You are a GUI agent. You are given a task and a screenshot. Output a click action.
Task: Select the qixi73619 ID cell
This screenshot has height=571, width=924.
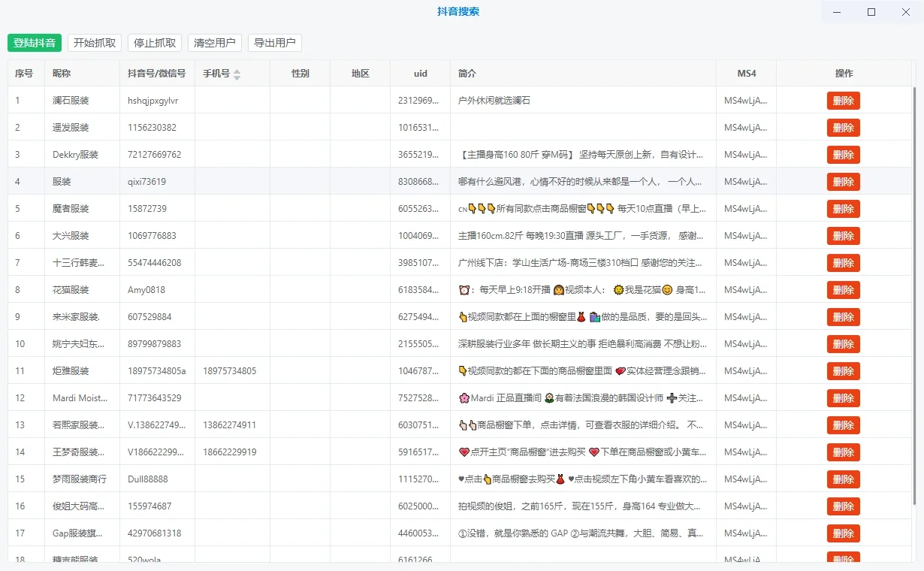(x=157, y=182)
